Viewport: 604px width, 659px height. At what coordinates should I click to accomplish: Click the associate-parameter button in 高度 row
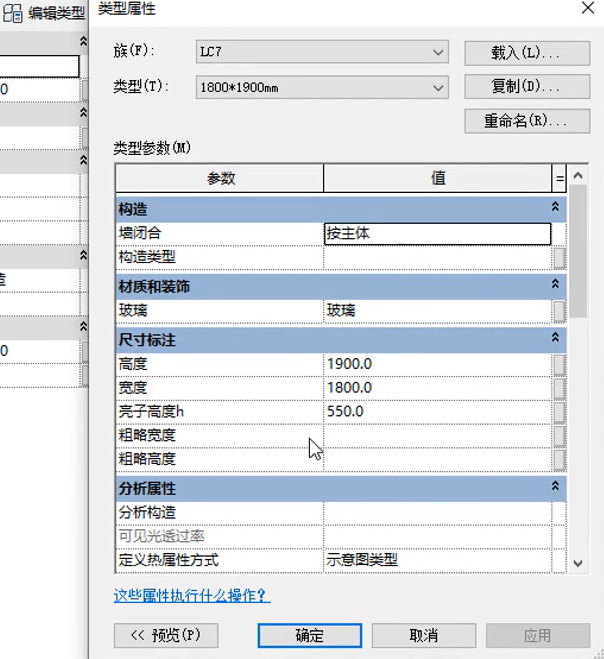point(559,365)
